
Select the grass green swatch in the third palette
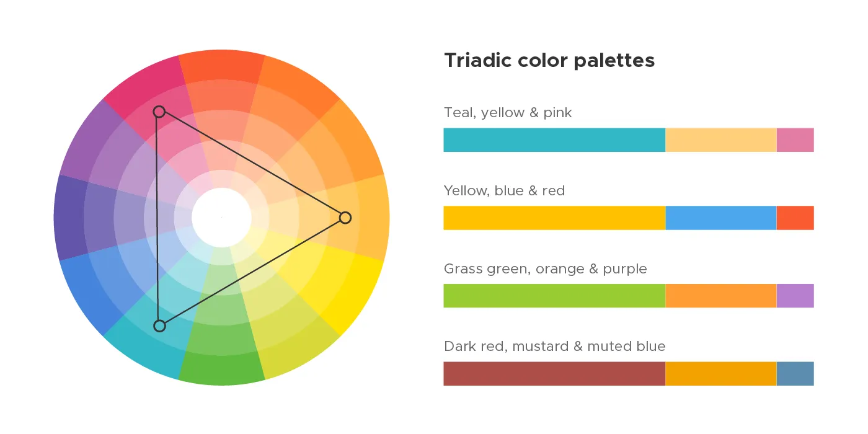(554, 296)
